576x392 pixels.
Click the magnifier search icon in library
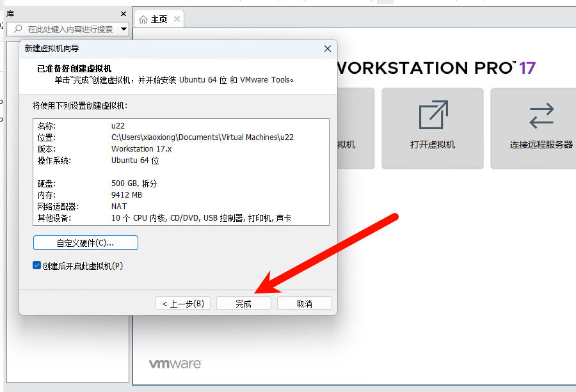(x=18, y=29)
